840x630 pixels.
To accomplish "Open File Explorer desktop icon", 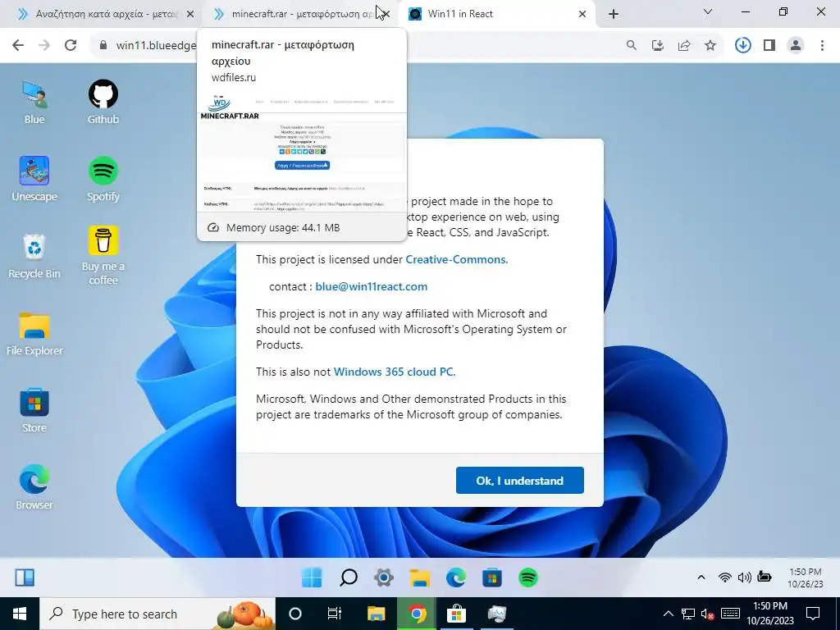I will click(34, 333).
